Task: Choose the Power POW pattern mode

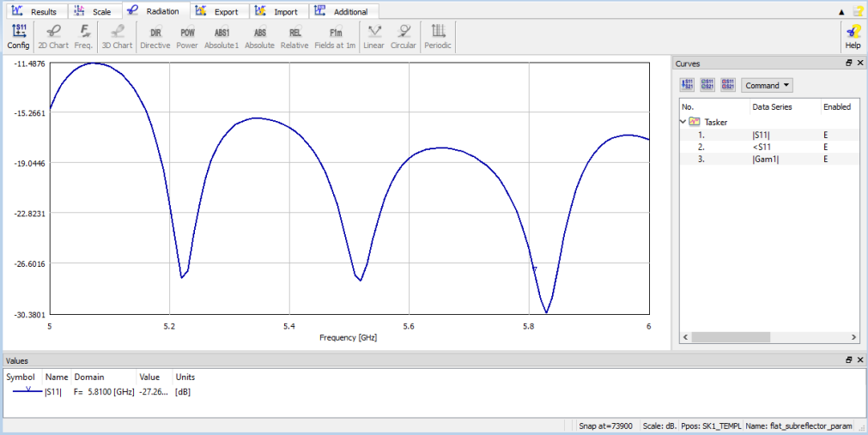Action: tap(187, 37)
